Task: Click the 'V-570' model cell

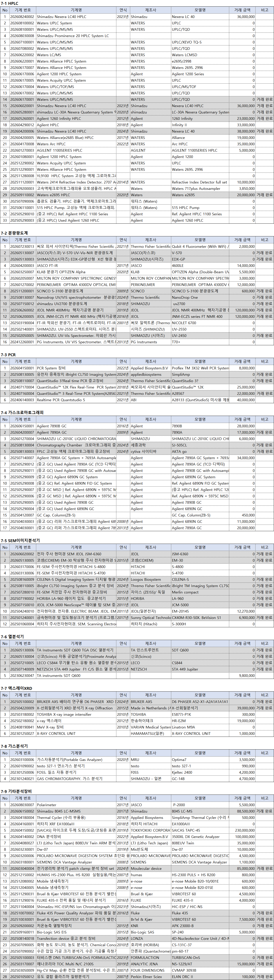Action: tap(200, 253)
